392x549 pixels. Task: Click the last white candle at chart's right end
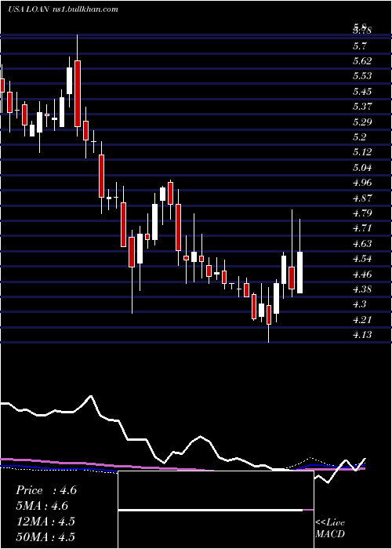pos(300,272)
